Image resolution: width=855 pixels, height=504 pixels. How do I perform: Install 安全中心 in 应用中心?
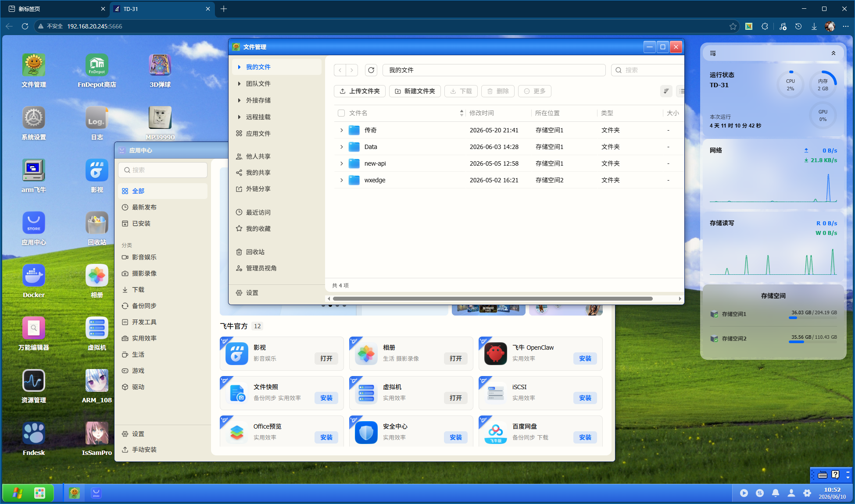click(x=456, y=437)
